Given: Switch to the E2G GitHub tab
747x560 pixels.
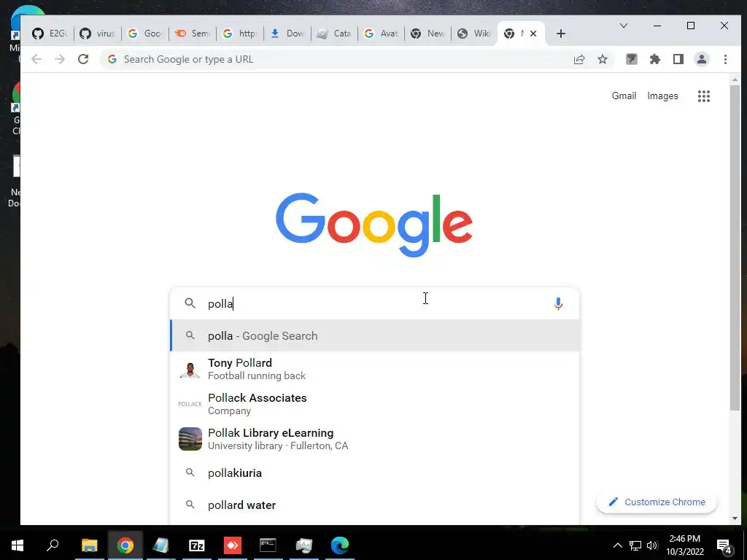Looking at the screenshot, I should [50, 34].
